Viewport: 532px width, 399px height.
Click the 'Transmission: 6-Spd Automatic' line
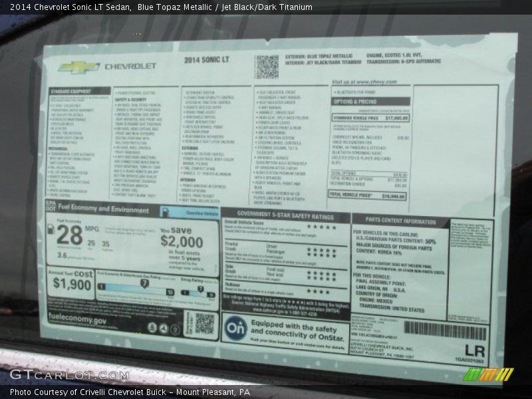404,61
